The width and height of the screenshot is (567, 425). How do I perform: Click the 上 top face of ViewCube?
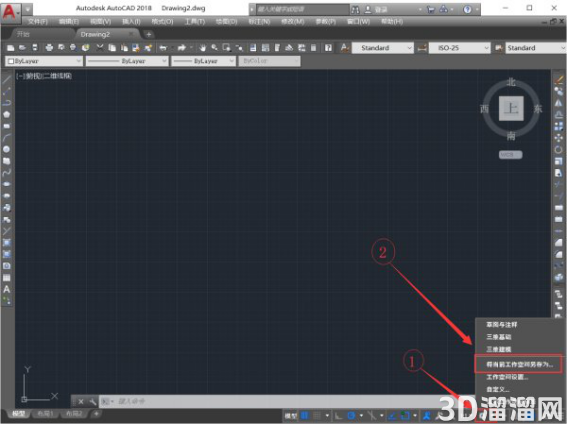coord(511,108)
